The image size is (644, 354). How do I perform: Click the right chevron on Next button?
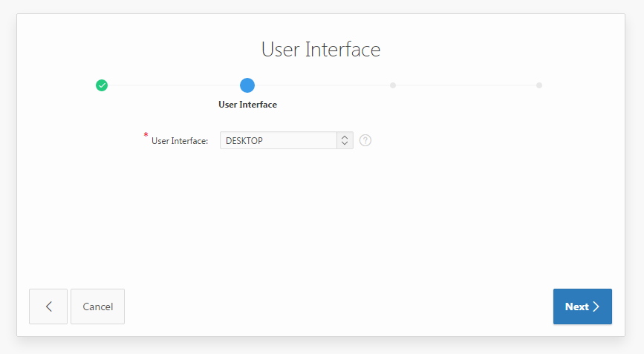point(596,307)
